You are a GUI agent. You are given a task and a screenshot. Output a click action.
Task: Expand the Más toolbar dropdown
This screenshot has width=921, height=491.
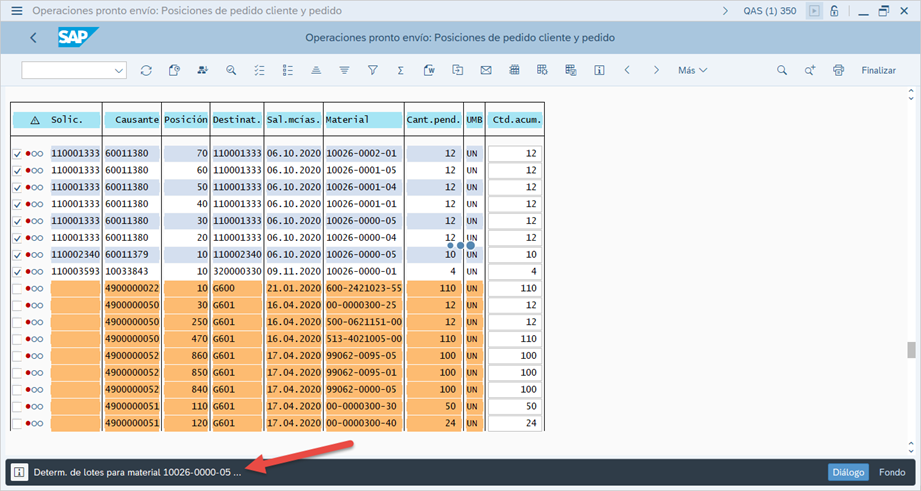[692, 70]
